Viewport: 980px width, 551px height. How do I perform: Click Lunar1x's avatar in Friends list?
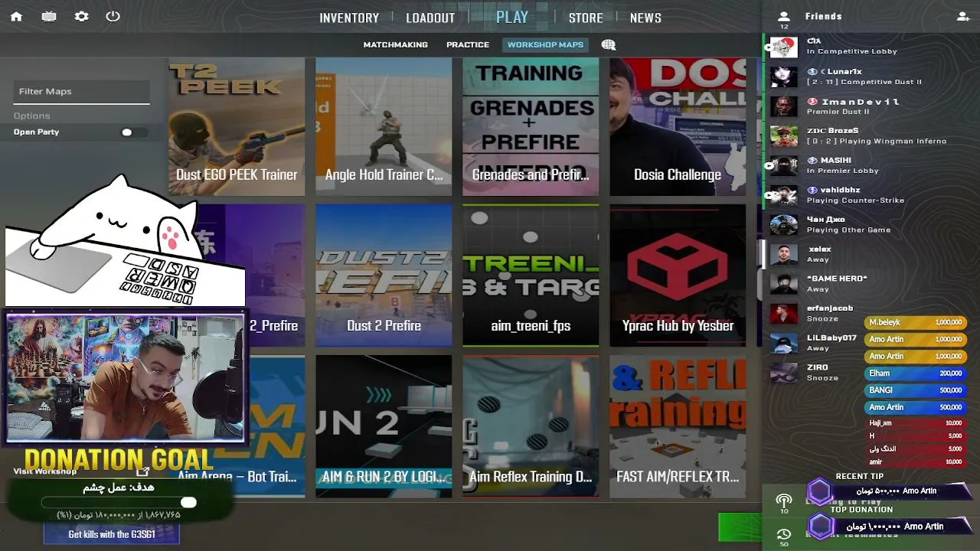pos(783,77)
